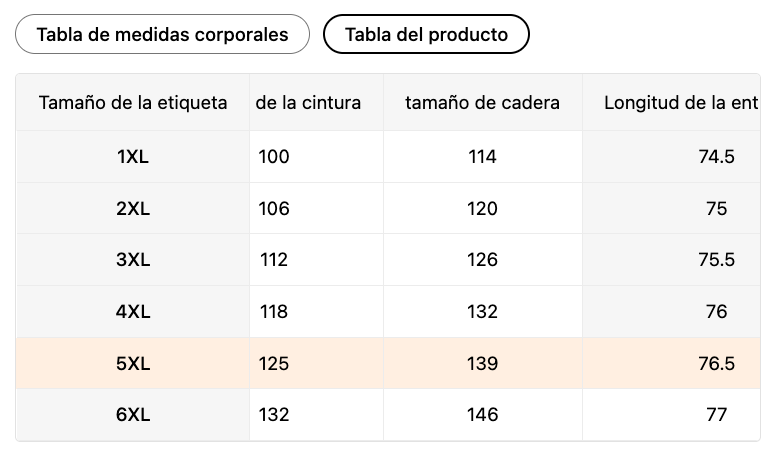Select the 2XL size row
This screenshot has height=454, width=770.
pos(133,208)
